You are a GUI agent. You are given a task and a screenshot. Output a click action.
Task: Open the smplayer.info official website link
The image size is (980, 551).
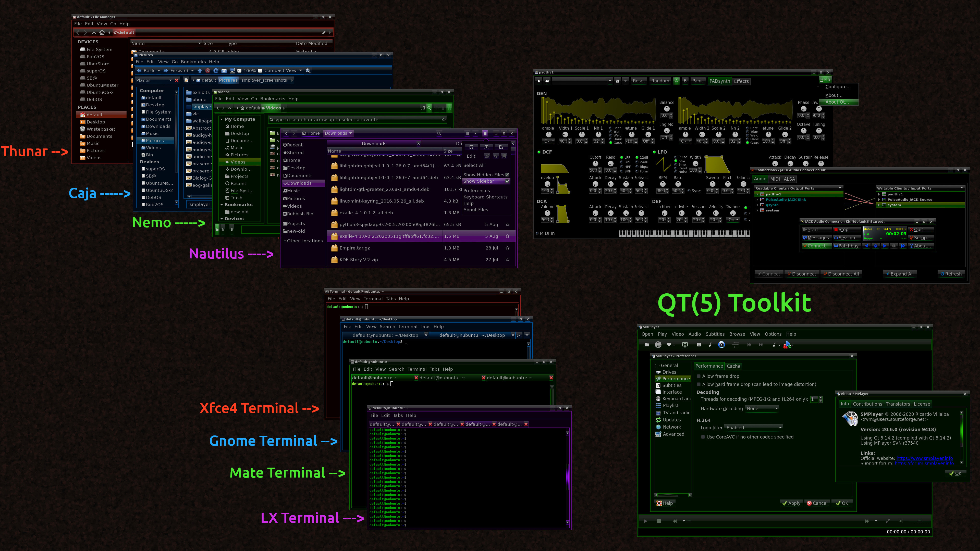click(x=924, y=458)
